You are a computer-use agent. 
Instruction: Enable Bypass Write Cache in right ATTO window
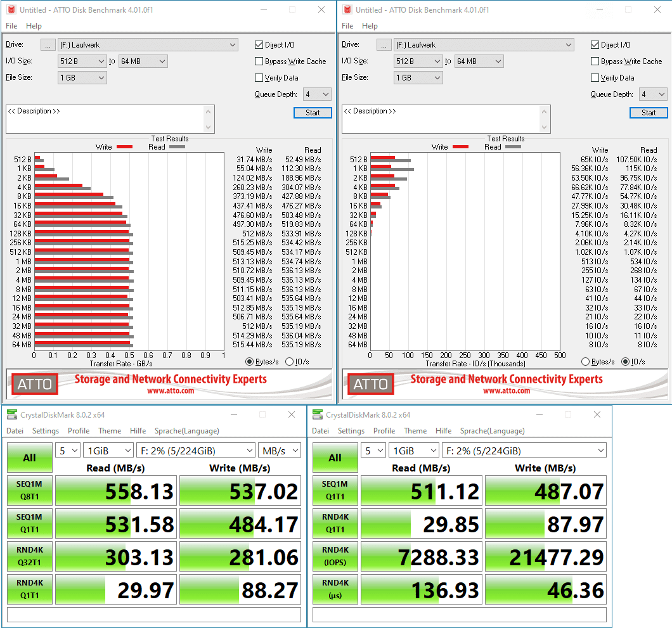coord(595,61)
